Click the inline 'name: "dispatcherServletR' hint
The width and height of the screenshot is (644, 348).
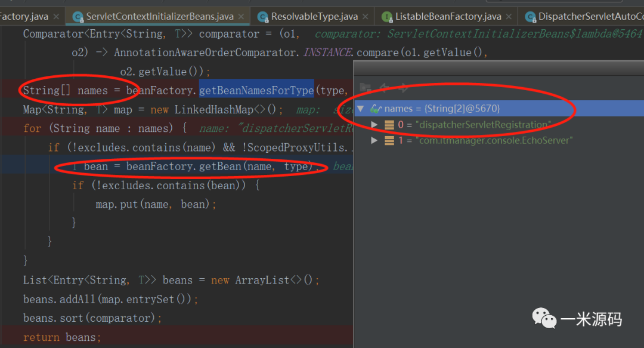pyautogui.click(x=277, y=129)
